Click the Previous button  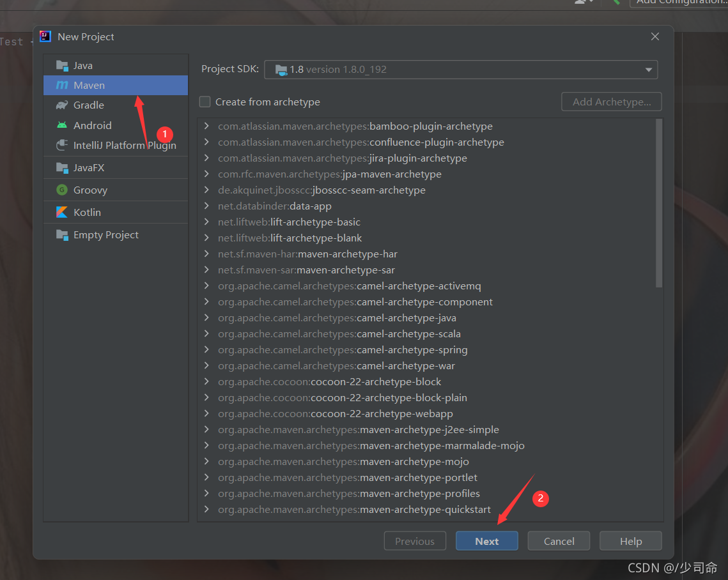click(x=415, y=541)
